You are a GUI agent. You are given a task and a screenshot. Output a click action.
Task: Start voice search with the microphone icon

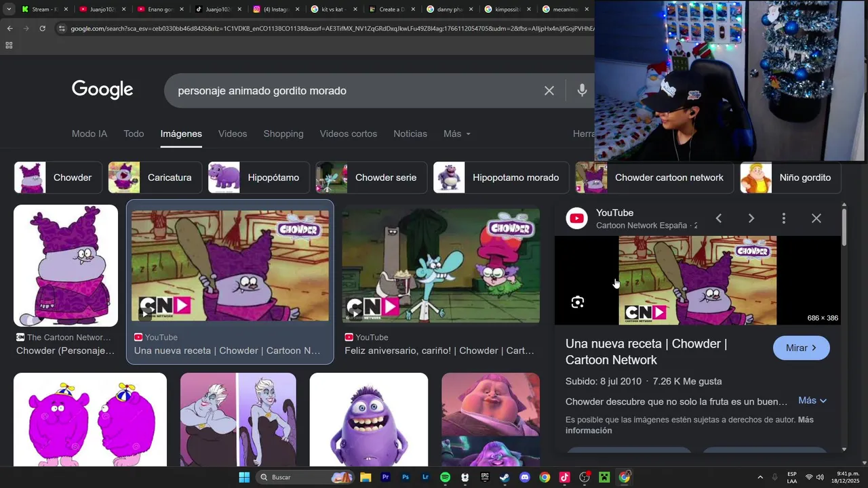point(582,91)
